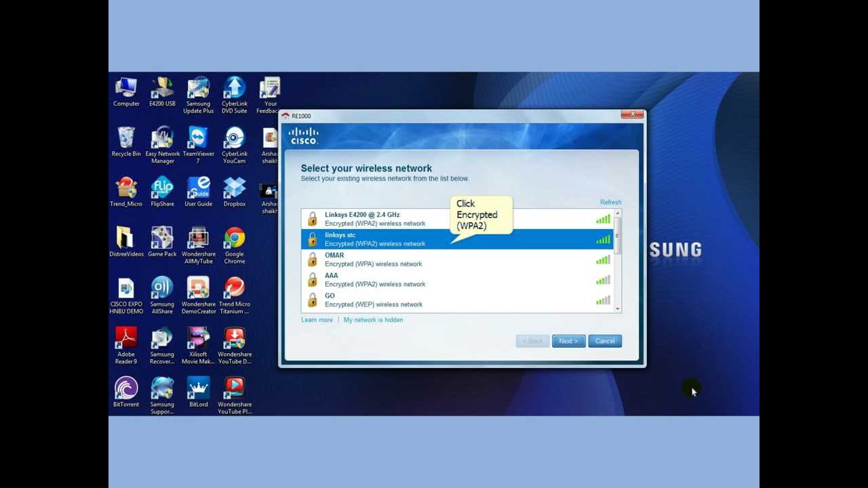Click the Next button

[x=568, y=341]
